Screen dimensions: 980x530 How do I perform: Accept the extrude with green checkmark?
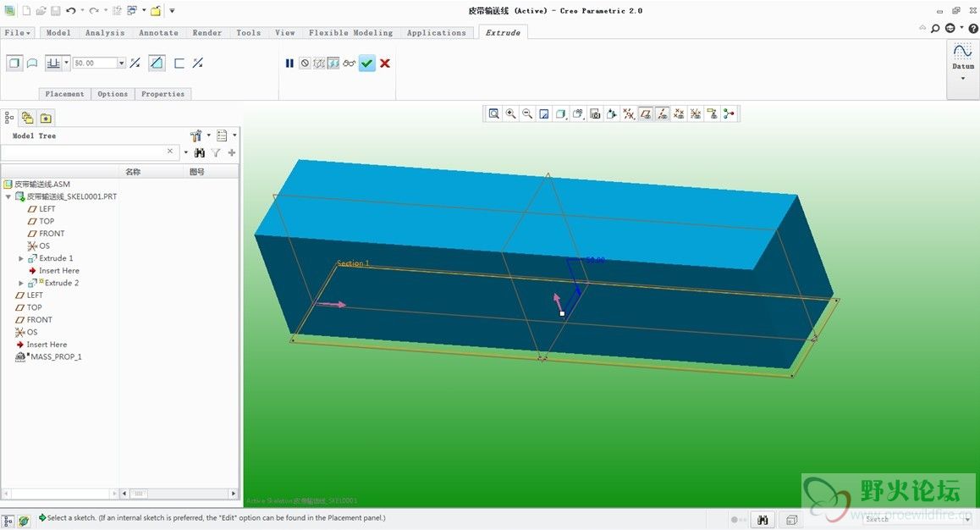367,63
